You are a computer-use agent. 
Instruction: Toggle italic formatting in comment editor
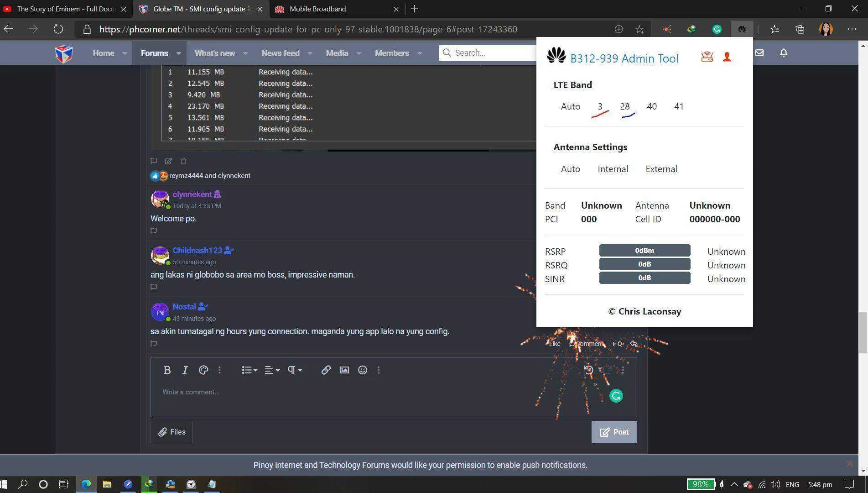point(185,370)
